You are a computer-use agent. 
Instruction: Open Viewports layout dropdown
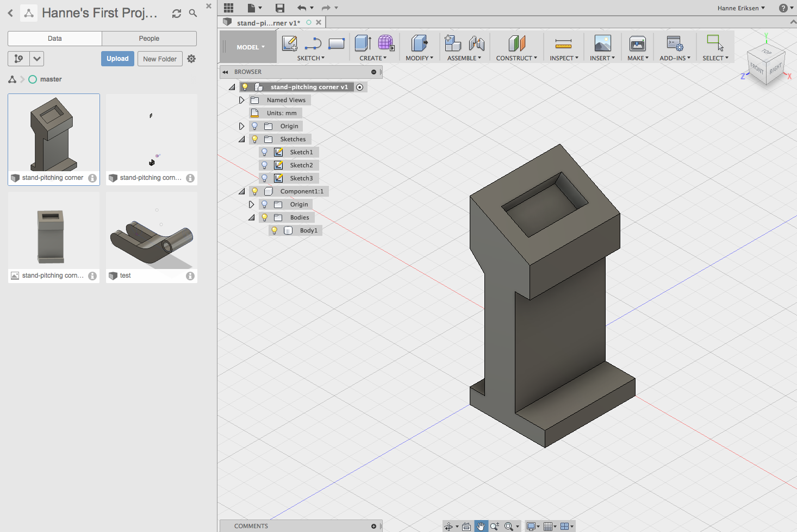click(x=566, y=526)
